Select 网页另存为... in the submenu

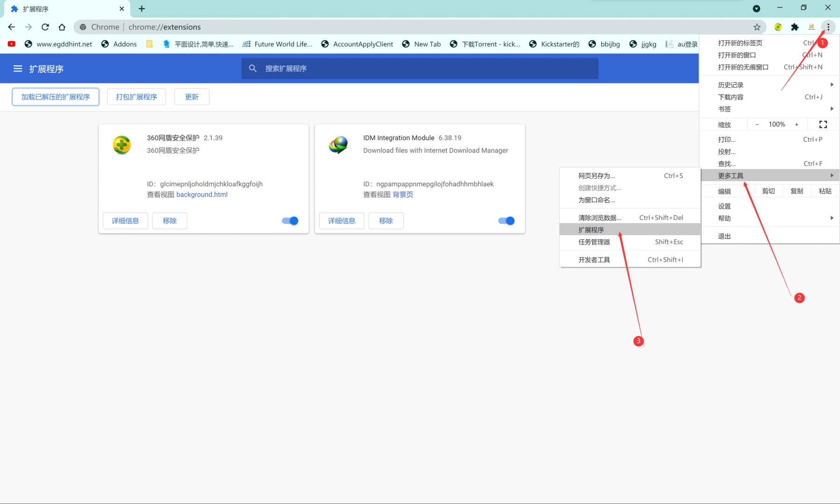click(630, 175)
